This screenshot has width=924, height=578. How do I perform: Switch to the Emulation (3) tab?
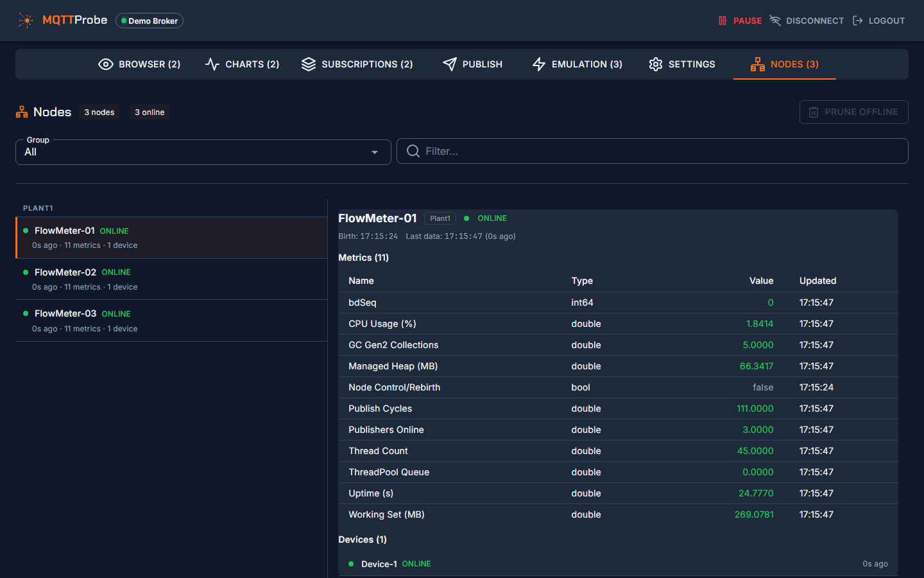pyautogui.click(x=577, y=64)
